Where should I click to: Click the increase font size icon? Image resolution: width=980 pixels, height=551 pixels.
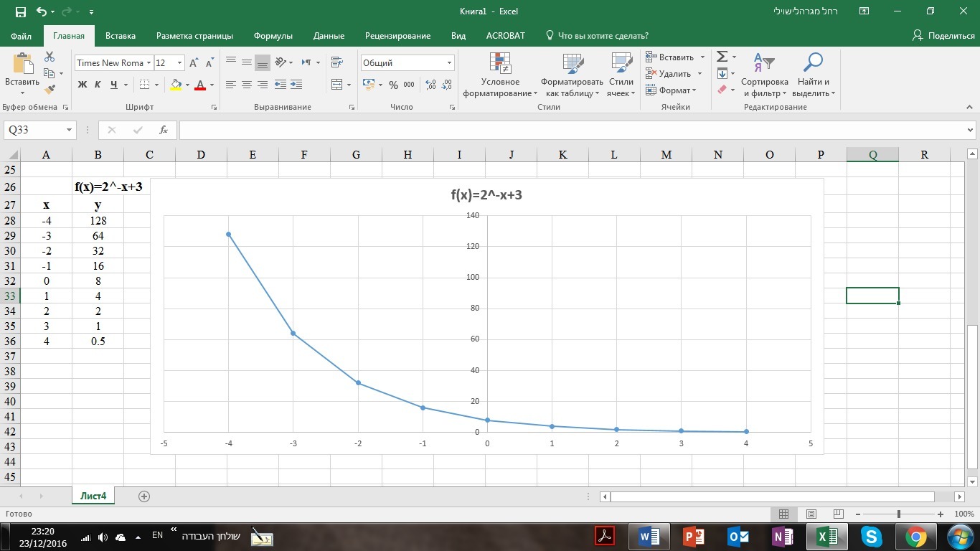194,63
